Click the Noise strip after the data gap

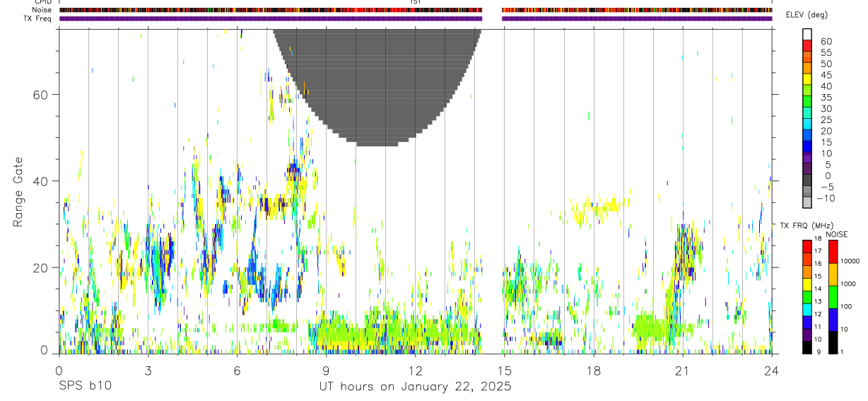point(637,10)
